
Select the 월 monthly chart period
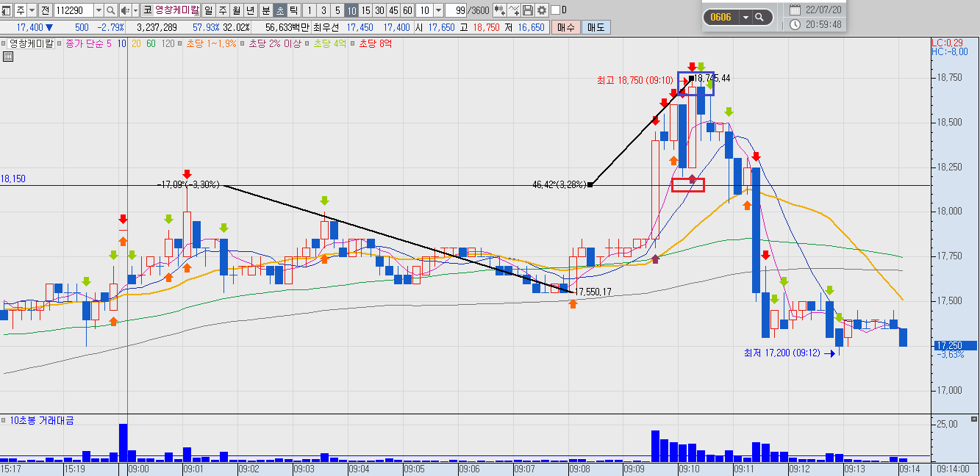coord(237,10)
